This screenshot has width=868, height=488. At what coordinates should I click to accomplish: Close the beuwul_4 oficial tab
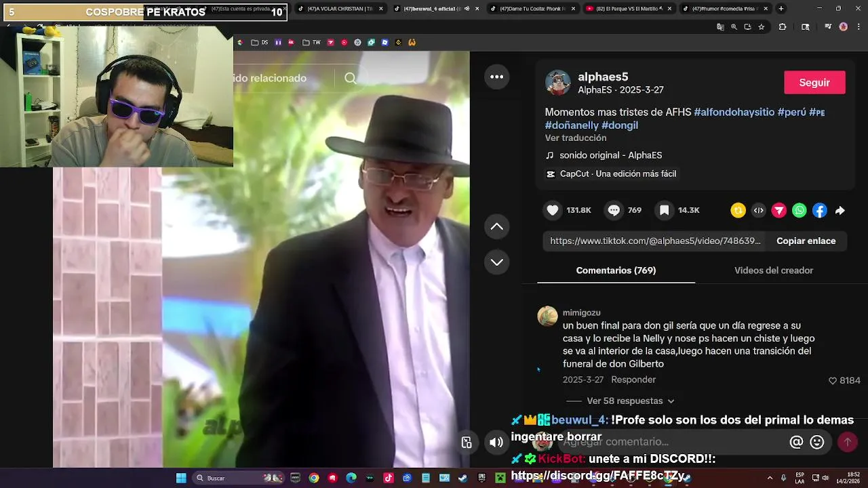coord(477,9)
